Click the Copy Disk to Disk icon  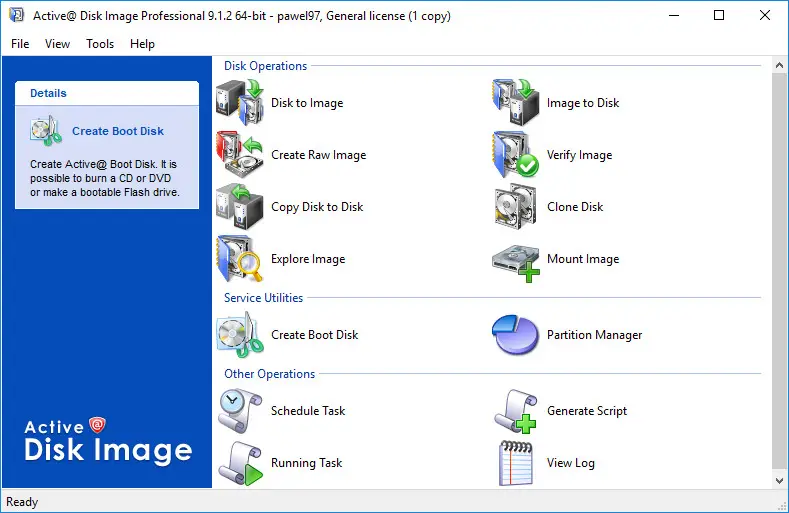240,207
